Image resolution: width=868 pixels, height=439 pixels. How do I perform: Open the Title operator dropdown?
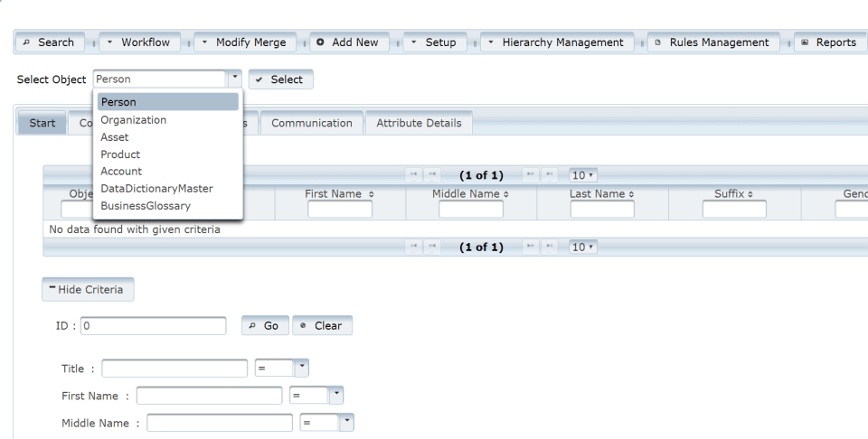point(301,368)
